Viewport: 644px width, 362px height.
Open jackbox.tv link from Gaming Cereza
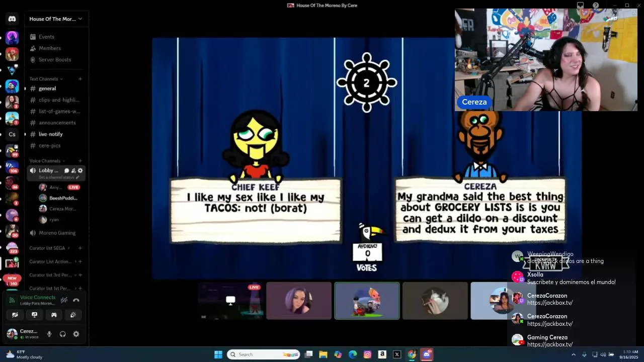pyautogui.click(x=550, y=344)
